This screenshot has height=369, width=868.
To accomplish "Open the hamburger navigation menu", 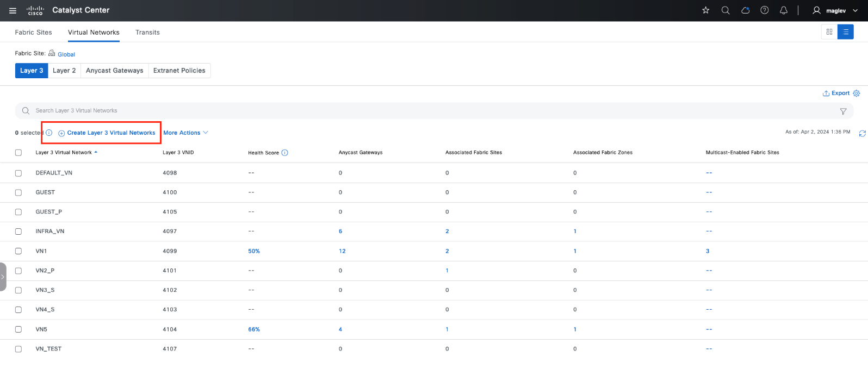I will [13, 10].
